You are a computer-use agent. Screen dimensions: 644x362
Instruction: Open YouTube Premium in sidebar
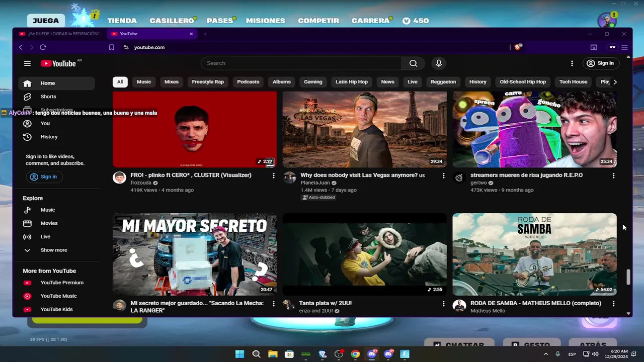coord(56,283)
